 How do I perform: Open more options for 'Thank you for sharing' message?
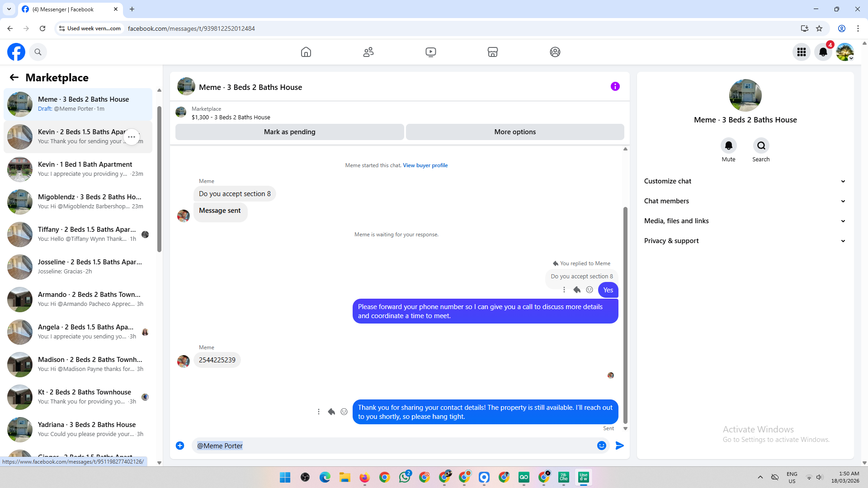319,412
